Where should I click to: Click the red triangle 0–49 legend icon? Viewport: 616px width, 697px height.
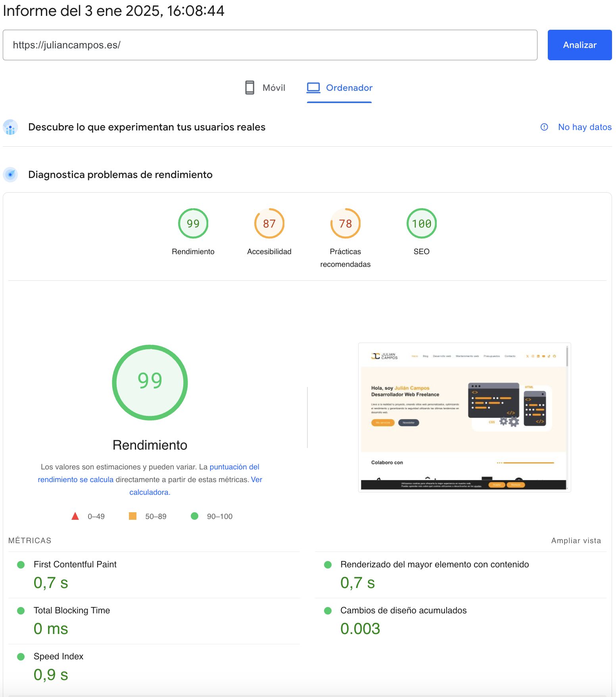pos(75,516)
